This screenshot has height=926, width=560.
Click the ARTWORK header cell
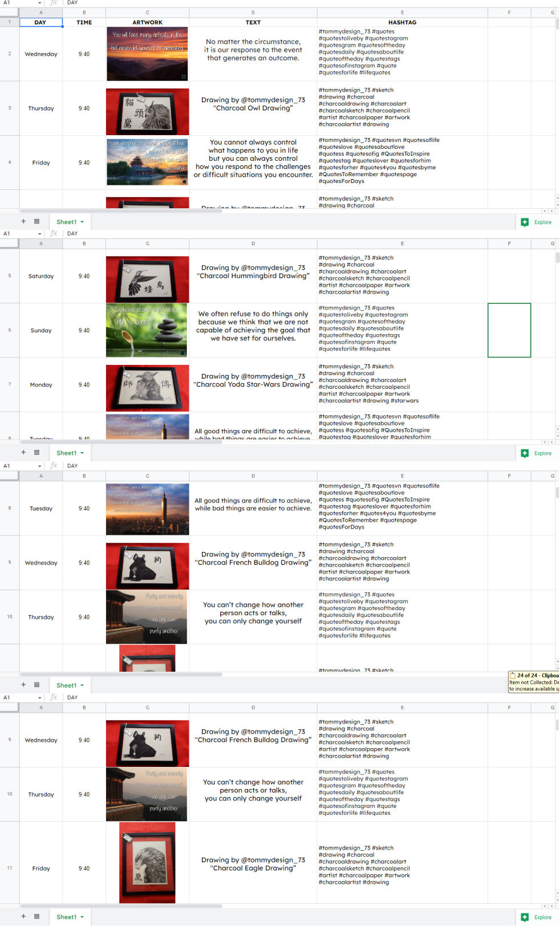(x=147, y=22)
